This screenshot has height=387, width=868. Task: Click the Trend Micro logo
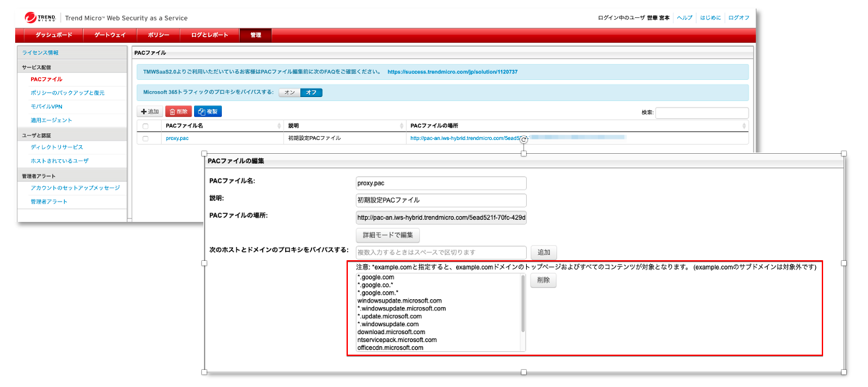click(40, 17)
